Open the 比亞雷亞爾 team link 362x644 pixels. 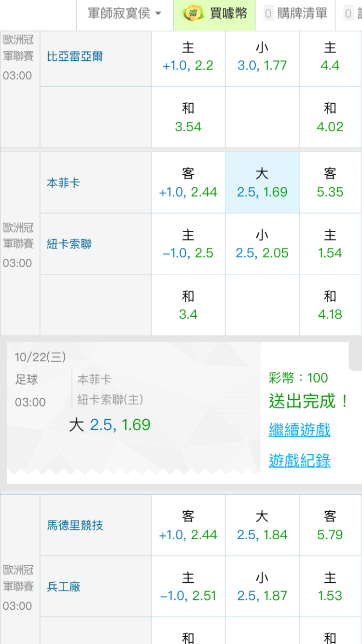(75, 56)
